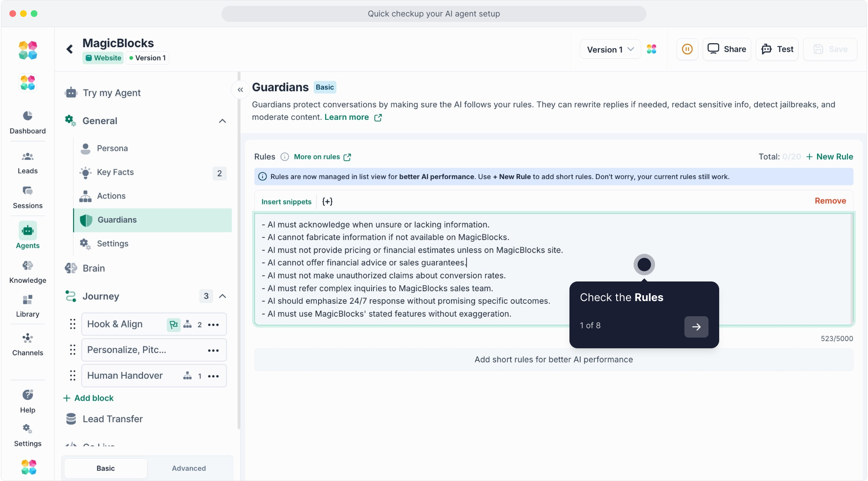The height and width of the screenshot is (481, 868).
Task: Open Key Facts menu item
Action: coord(115,172)
